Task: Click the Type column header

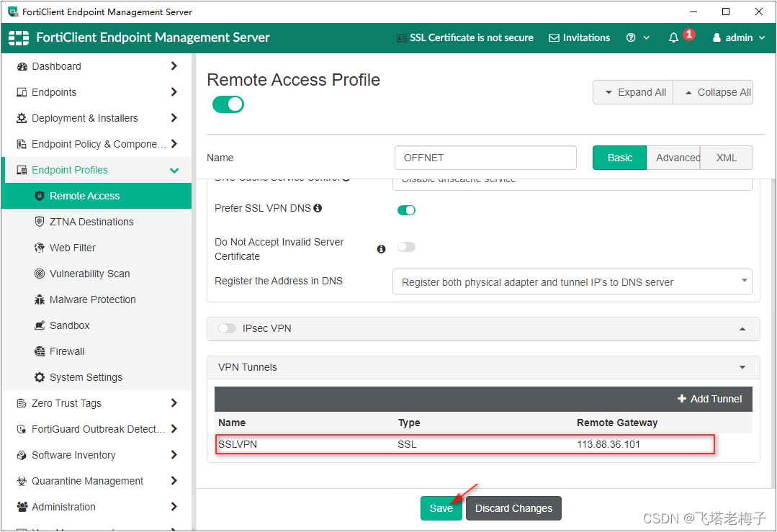Action: 409,423
